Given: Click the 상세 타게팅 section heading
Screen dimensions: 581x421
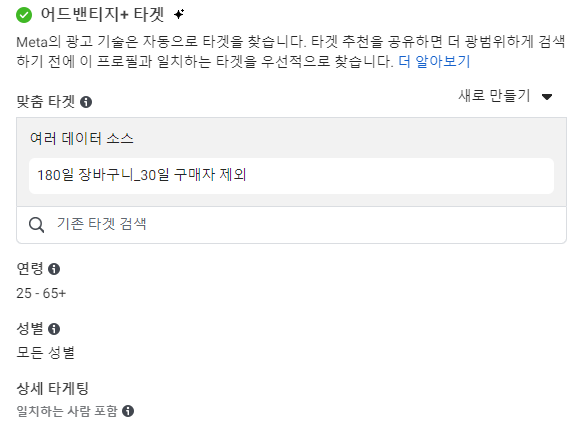Looking at the screenshot, I should click(53, 388).
